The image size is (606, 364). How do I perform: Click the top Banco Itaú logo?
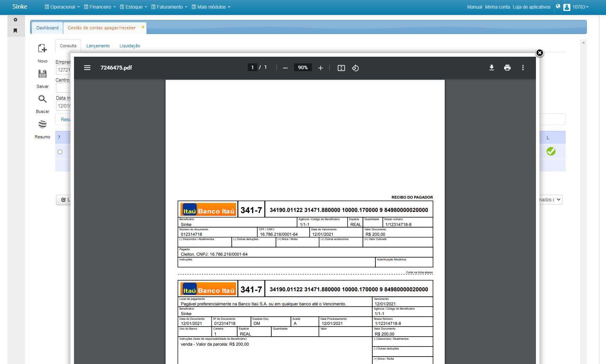point(208,210)
